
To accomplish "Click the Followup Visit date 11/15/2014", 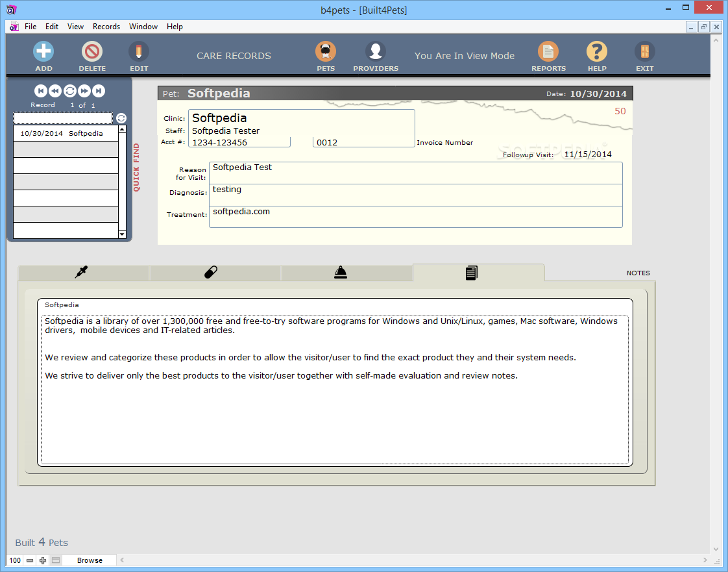I will pos(588,155).
